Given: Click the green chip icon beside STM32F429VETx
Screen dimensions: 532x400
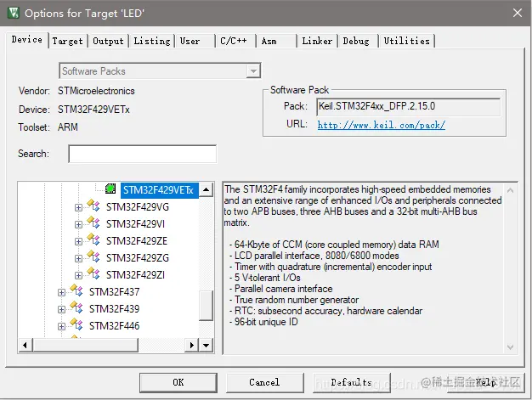Looking at the screenshot, I should [x=110, y=189].
